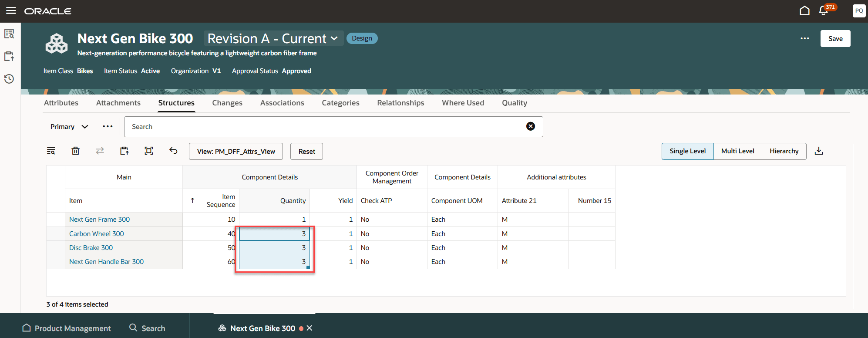The width and height of the screenshot is (868, 338).
Task: Switch view to Single Level
Action: pyautogui.click(x=687, y=151)
